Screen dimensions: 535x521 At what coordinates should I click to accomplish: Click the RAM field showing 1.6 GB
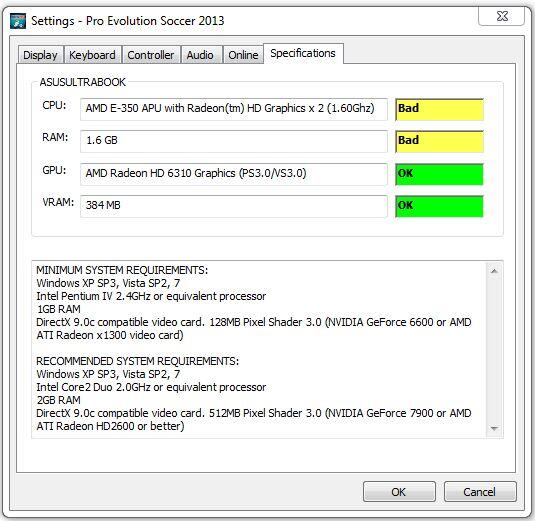point(234,141)
